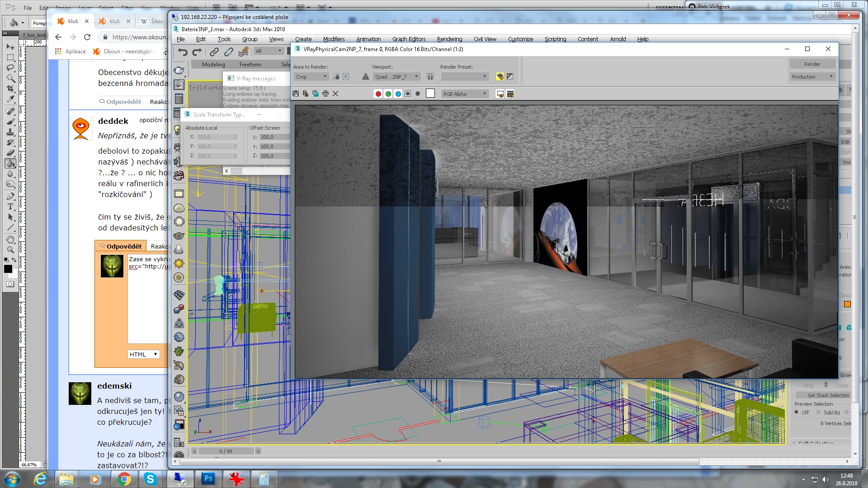Clear the rendered frame with the X icon
The image size is (868, 488).
(x=335, y=94)
